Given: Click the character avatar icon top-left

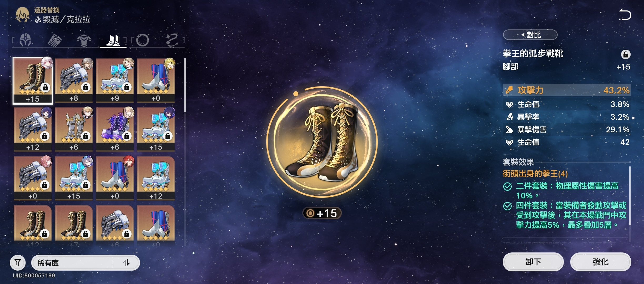Looking at the screenshot, I should point(22,15).
